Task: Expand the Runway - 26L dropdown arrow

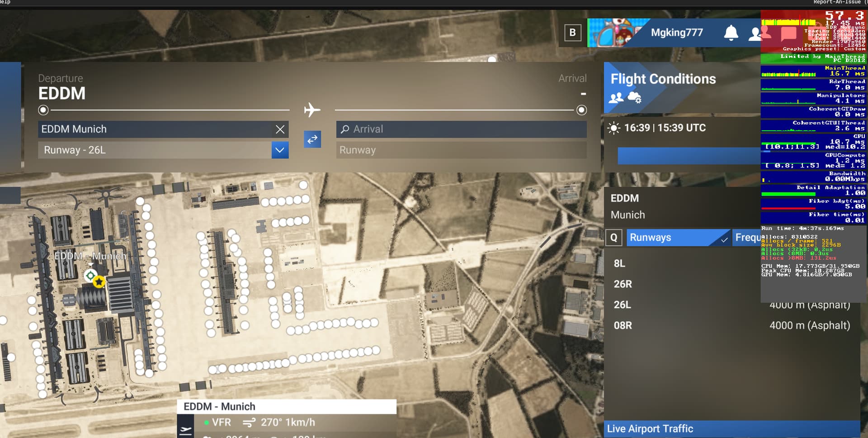Action: (x=280, y=150)
